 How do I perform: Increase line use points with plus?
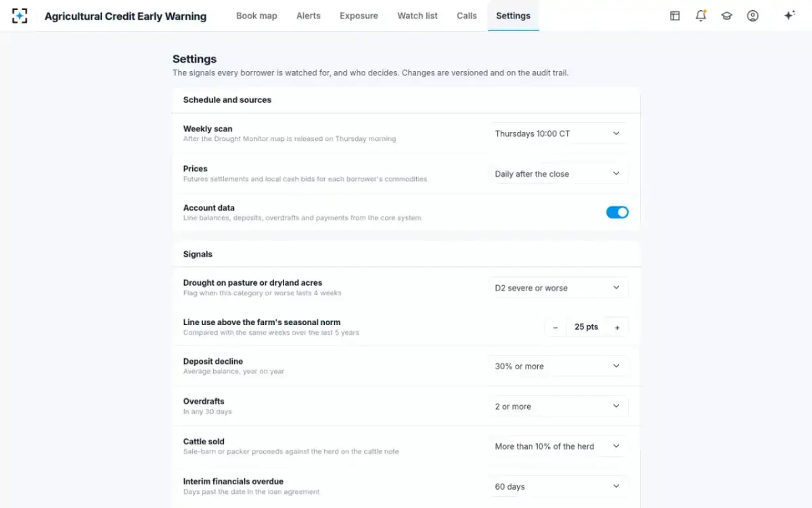click(617, 327)
